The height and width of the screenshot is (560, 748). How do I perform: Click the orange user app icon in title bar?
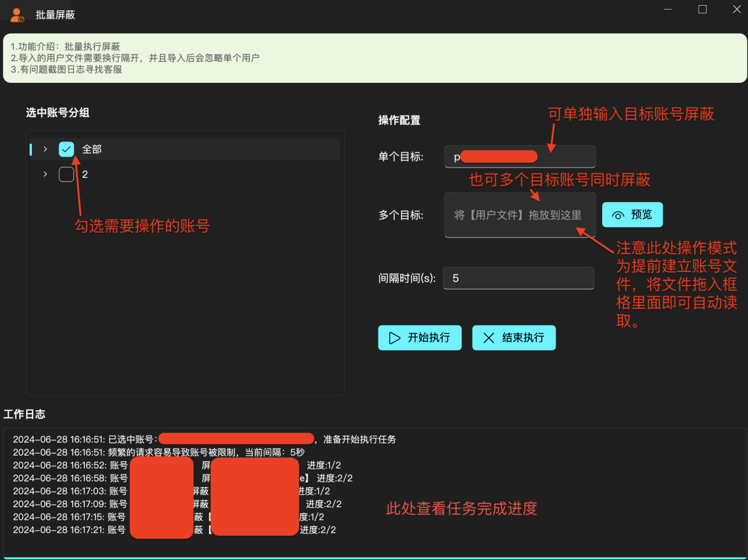coord(17,15)
